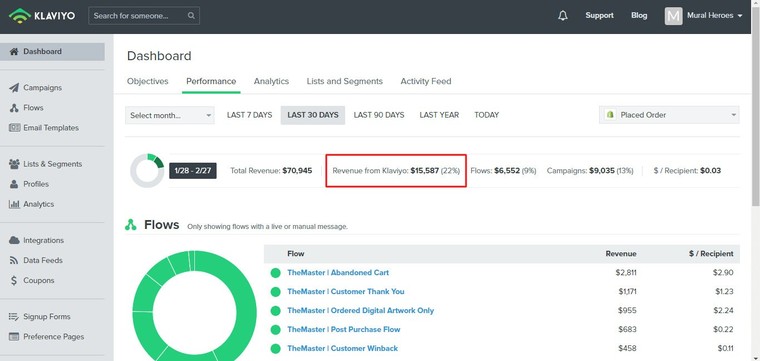This screenshot has height=361, width=760.
Task: Select the LAST 30 DAYS range
Action: tap(313, 115)
